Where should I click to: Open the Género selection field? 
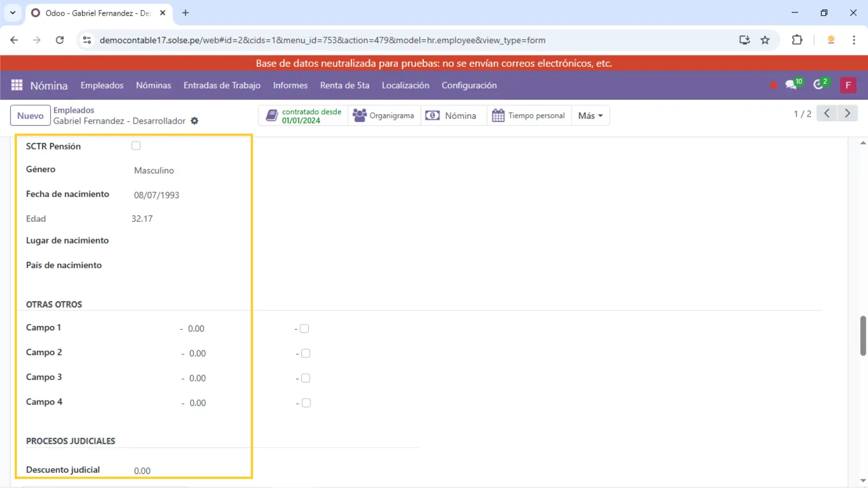(x=184, y=171)
